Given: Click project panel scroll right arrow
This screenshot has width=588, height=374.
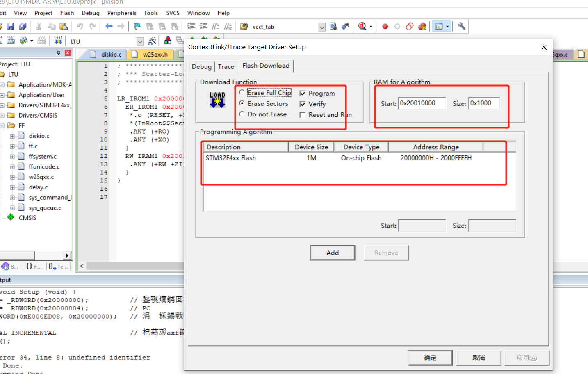Looking at the screenshot, I should [x=67, y=255].
